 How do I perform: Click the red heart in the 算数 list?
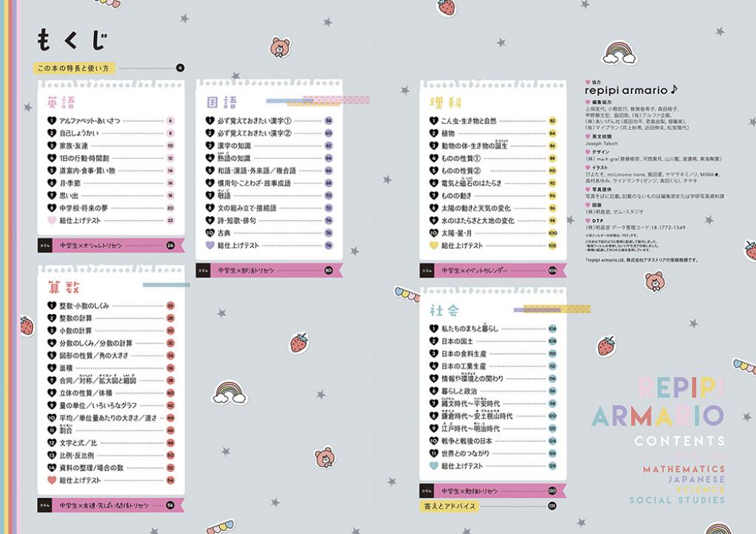[52, 480]
